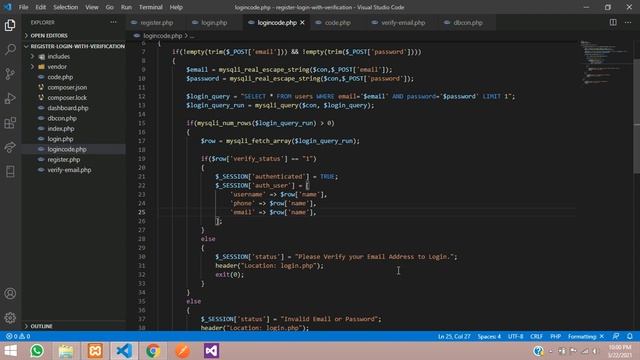
Task: Click the VS Code logo in the title bar
Action: [x=8, y=7]
